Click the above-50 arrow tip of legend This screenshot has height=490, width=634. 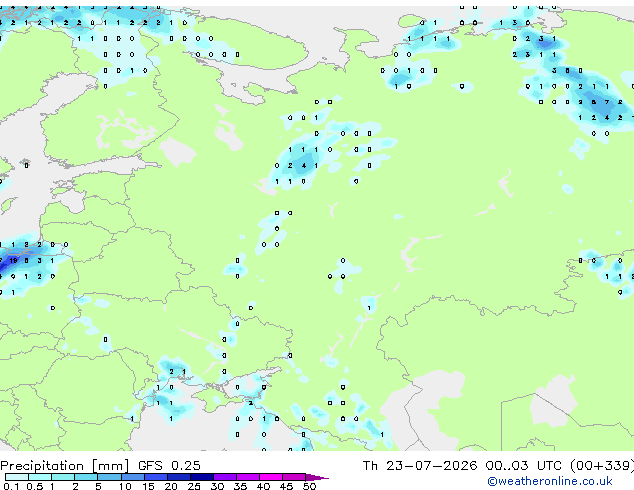[317, 477]
